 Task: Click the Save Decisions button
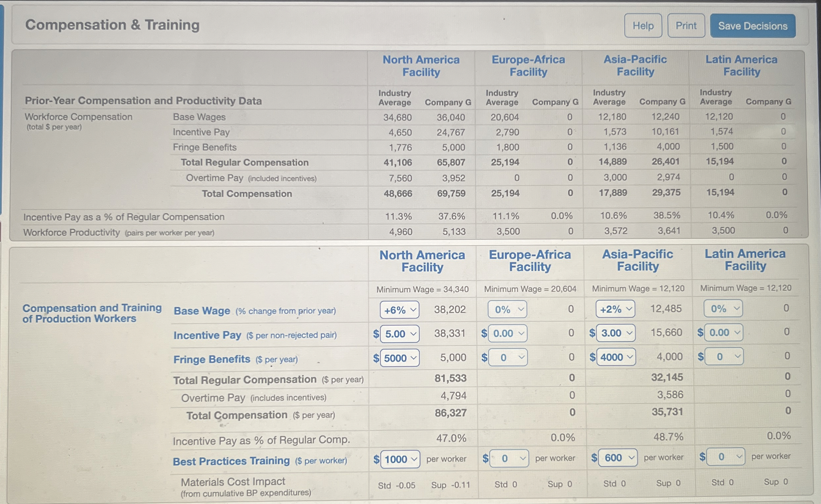[x=753, y=26]
